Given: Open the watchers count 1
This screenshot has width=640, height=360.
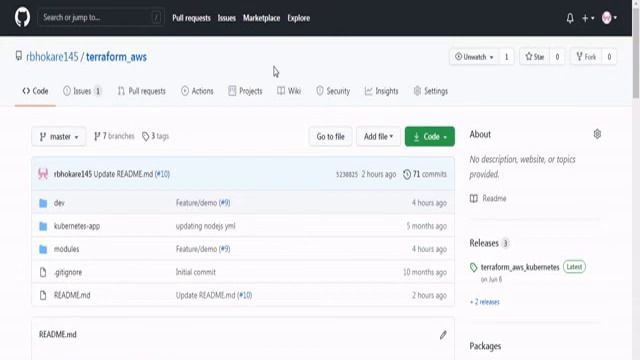Looking at the screenshot, I should click(507, 57).
